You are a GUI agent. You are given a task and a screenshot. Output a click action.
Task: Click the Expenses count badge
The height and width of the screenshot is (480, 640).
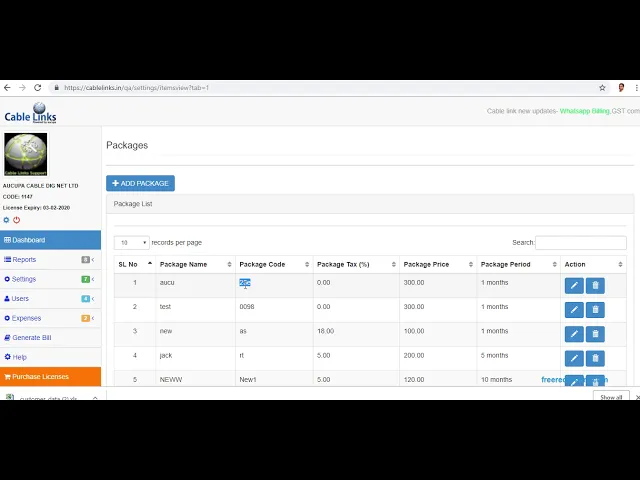click(85, 318)
